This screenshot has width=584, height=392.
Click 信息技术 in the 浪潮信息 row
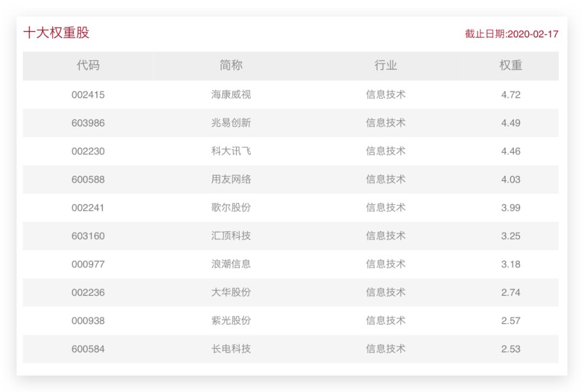pyautogui.click(x=386, y=264)
